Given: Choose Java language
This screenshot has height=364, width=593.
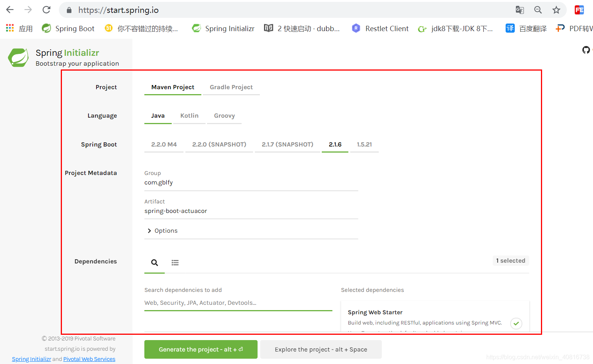Looking at the screenshot, I should [x=158, y=116].
